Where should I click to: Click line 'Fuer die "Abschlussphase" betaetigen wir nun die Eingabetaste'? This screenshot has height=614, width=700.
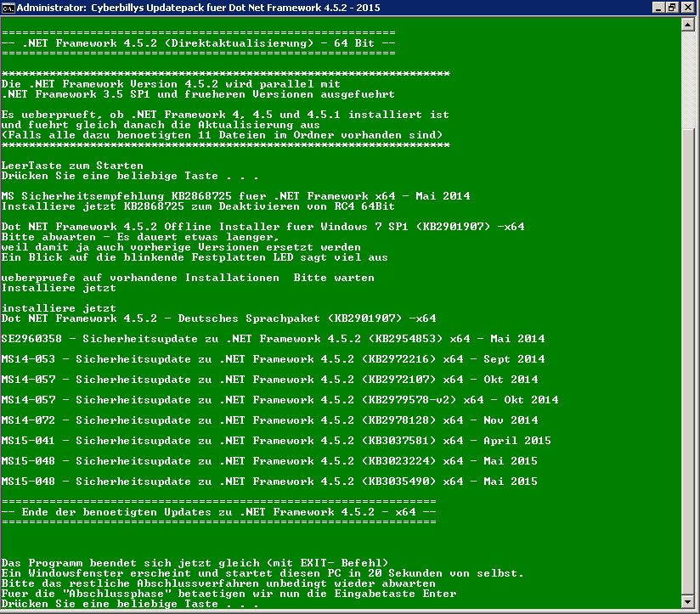click(229, 594)
